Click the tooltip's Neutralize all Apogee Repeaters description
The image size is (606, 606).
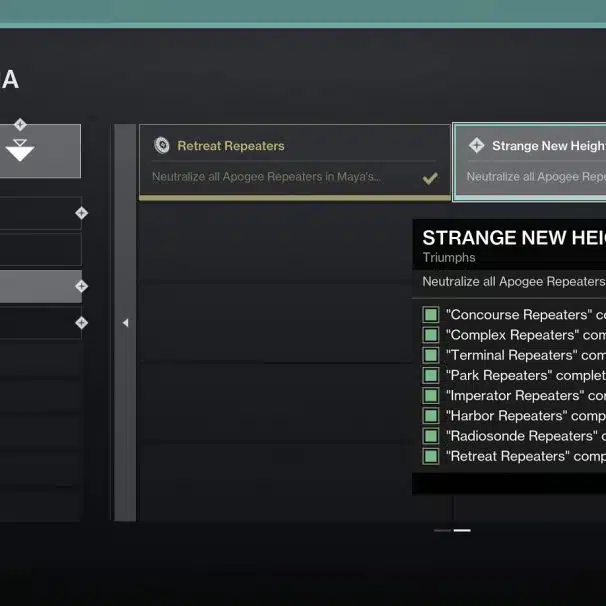tap(514, 281)
